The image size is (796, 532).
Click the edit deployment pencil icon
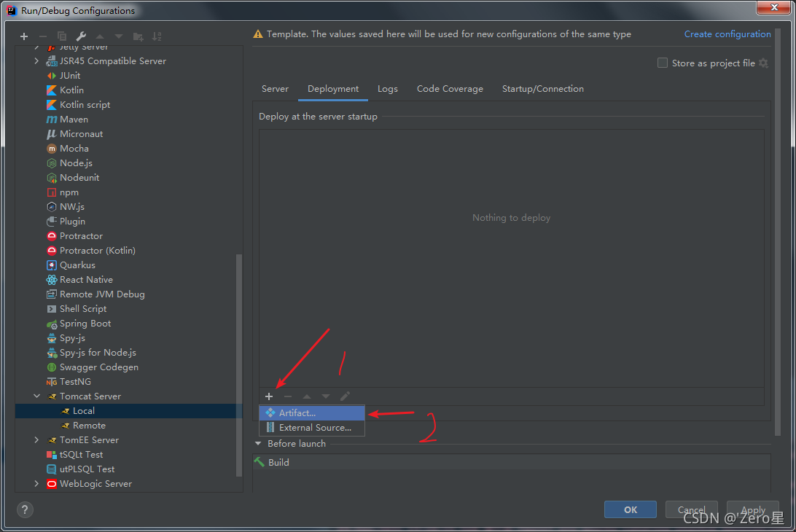click(x=345, y=396)
